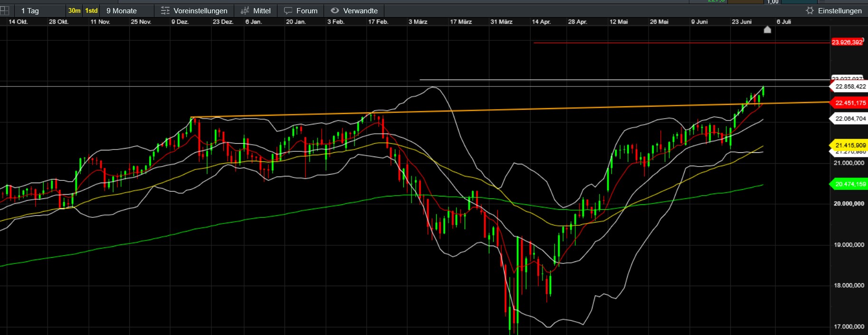The width and height of the screenshot is (868, 335).
Task: Select the red 23.926,392 price level label
Action: click(847, 42)
